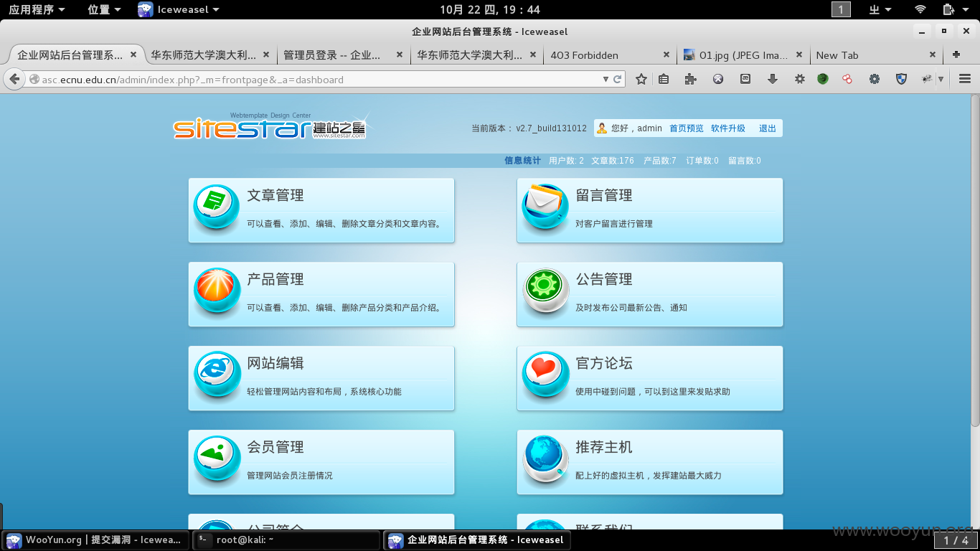
Task: Open the 会员管理 member management icon
Action: [217, 458]
